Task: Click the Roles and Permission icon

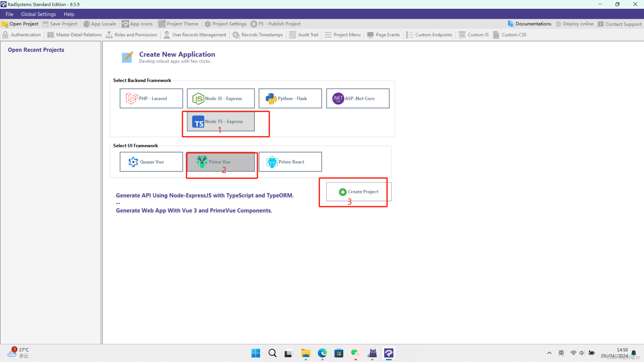Action: coord(109,35)
